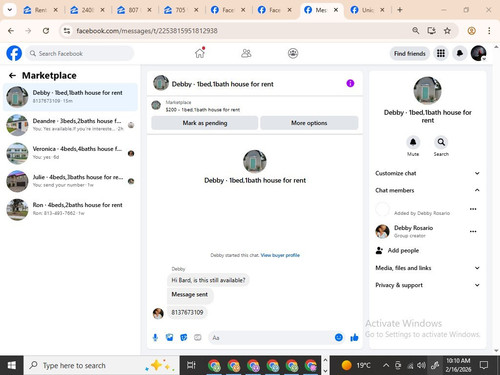Viewport: 500px width, 375px height.
Task: Open conversation info purple icon
Action: pyautogui.click(x=350, y=83)
